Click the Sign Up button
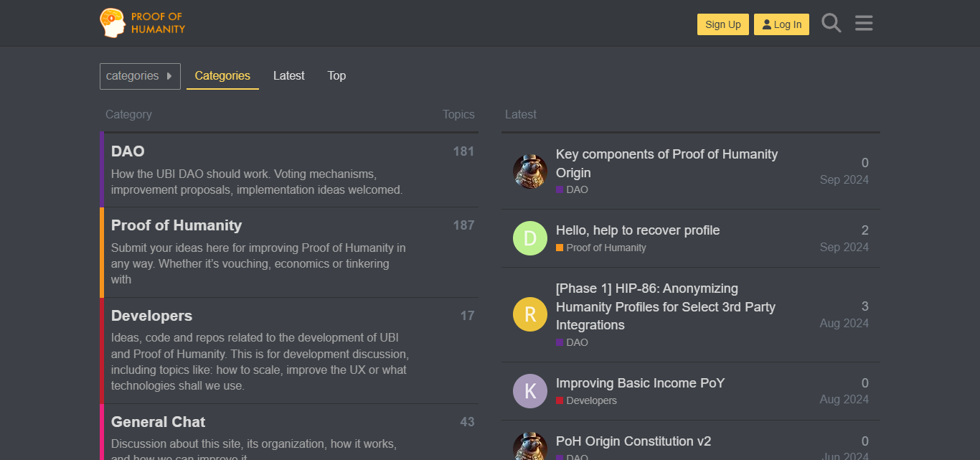 point(723,24)
